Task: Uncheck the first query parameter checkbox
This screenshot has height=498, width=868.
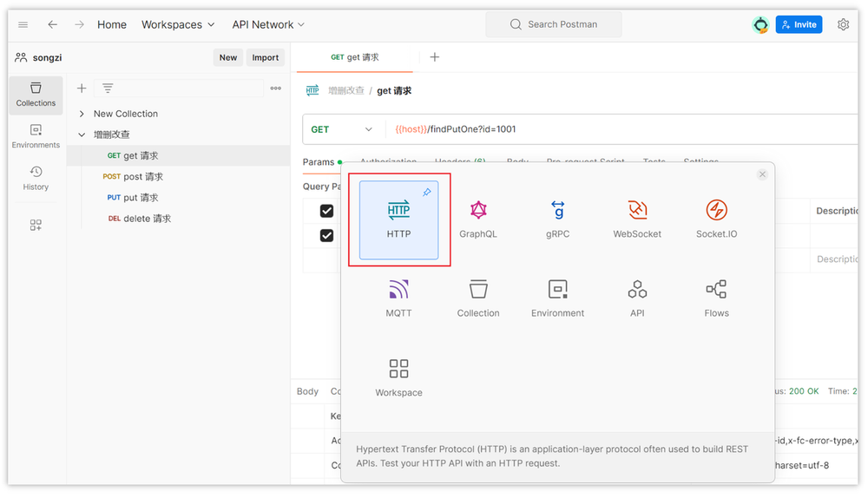Action: point(326,211)
